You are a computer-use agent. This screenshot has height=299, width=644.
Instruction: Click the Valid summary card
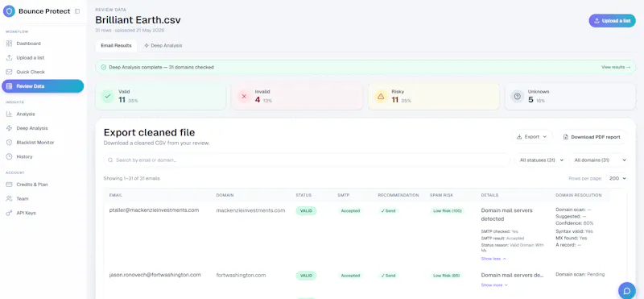point(160,97)
